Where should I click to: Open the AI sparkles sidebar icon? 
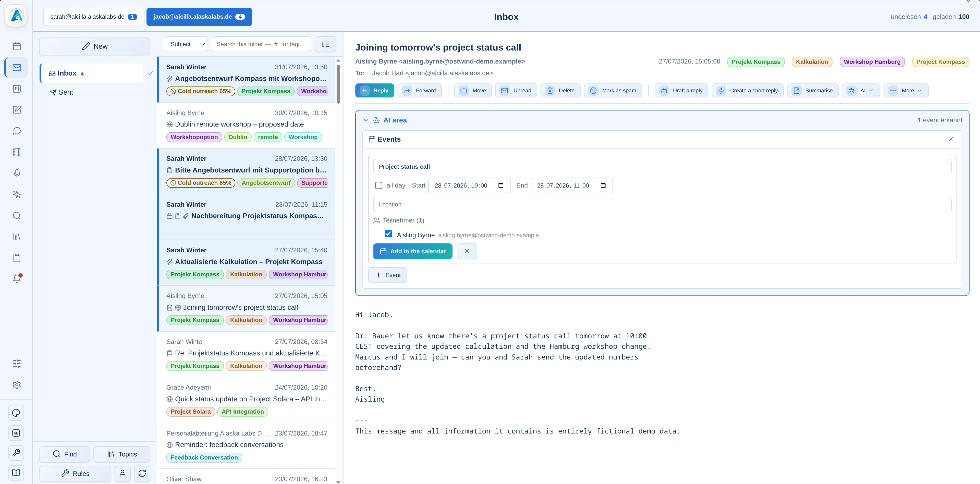[17, 195]
